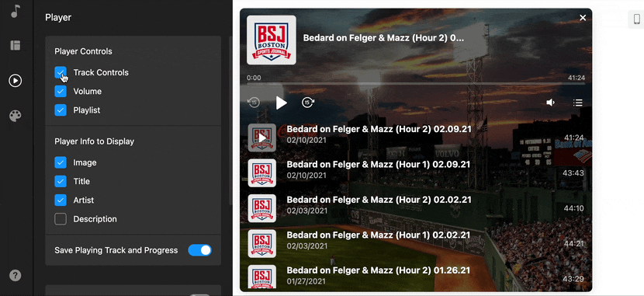This screenshot has height=296, width=644.
Task: Select the BSJ thumbnail for Hour 1 02.02.21
Action: [262, 244]
